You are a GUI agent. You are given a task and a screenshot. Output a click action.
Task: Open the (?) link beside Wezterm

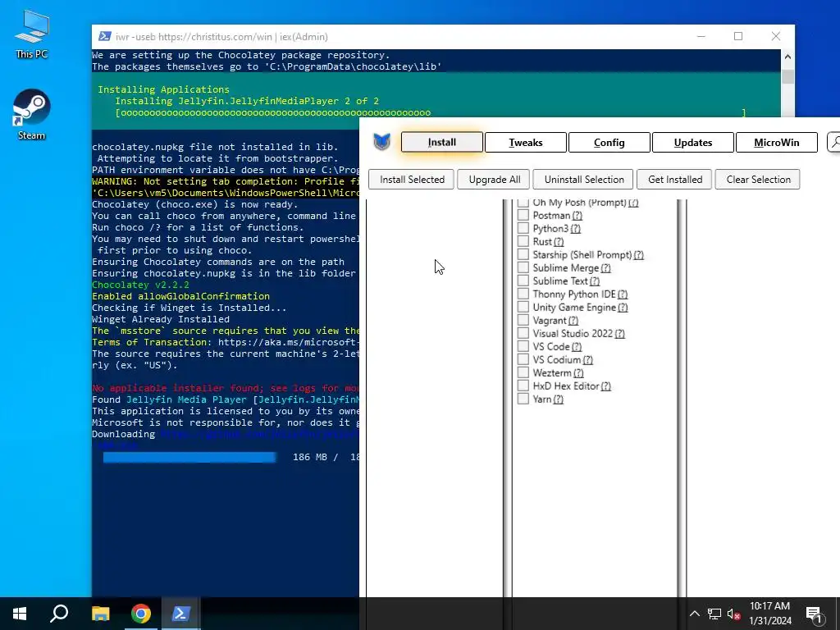click(x=578, y=373)
